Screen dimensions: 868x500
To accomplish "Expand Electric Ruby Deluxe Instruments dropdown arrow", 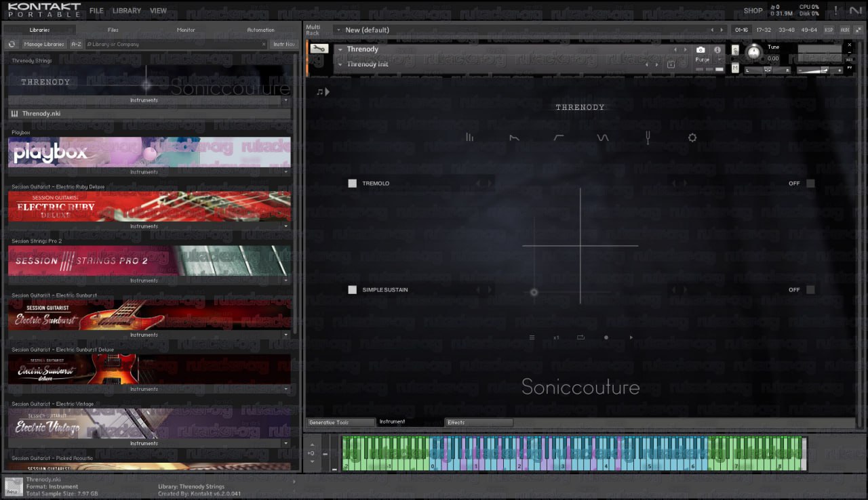I will click(x=285, y=226).
